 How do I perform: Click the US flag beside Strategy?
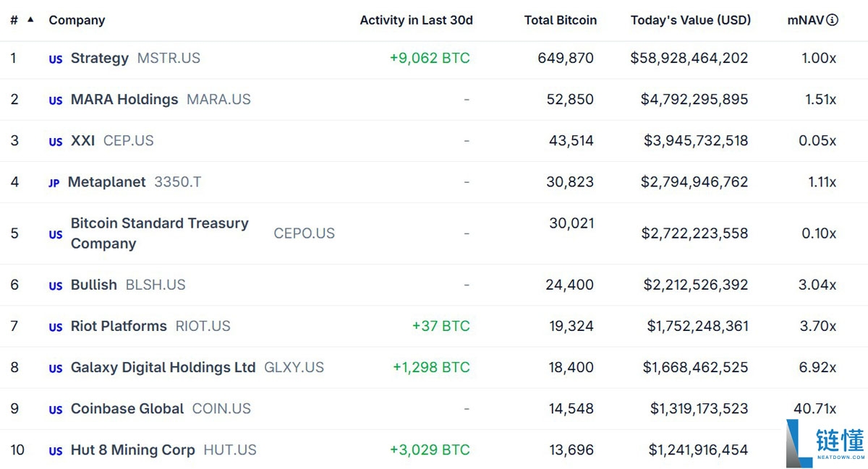pyautogui.click(x=55, y=60)
